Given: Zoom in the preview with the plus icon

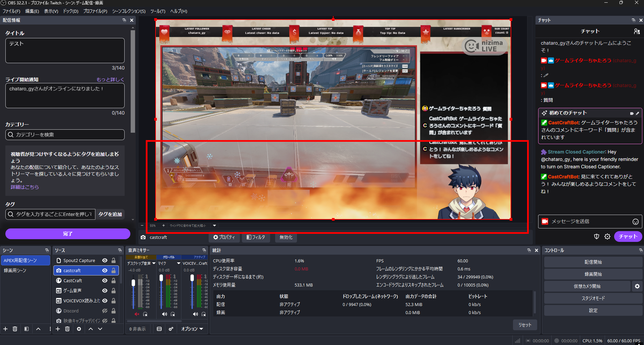Looking at the screenshot, I should click(164, 225).
